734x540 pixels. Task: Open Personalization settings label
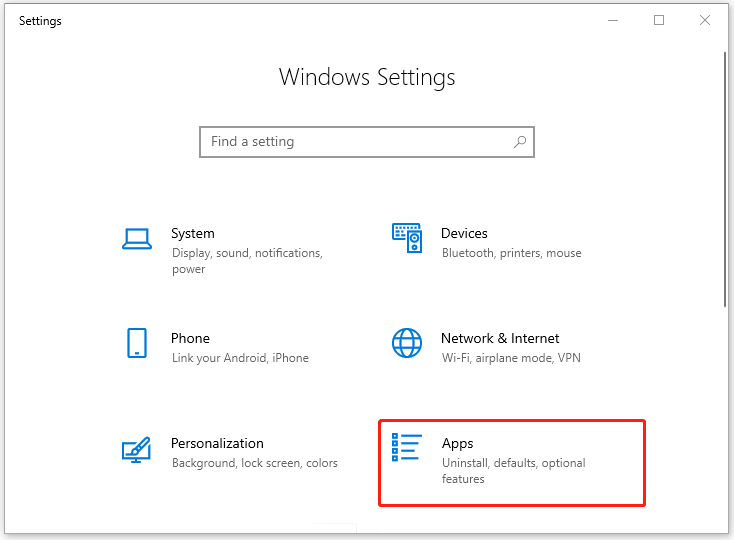(x=217, y=443)
